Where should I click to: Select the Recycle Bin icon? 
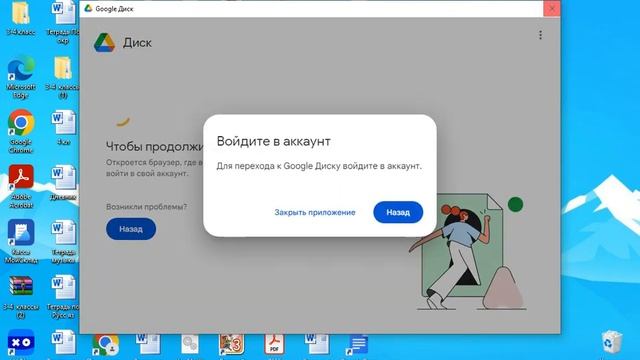pos(612,342)
